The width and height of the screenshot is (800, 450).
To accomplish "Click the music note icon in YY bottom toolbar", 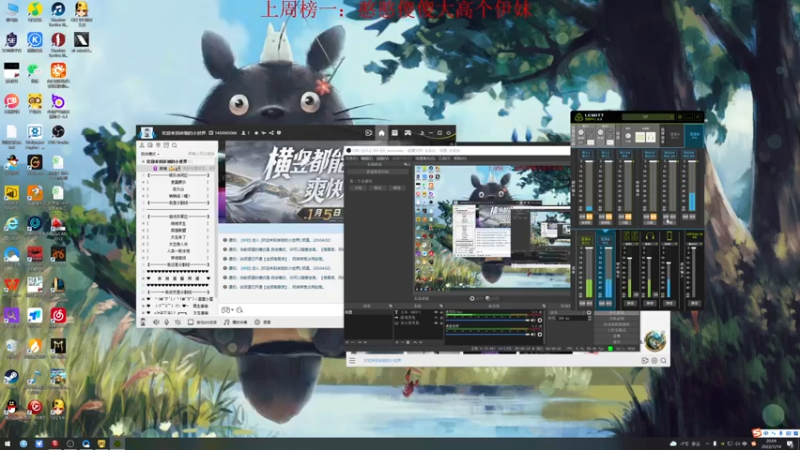I will [227, 322].
